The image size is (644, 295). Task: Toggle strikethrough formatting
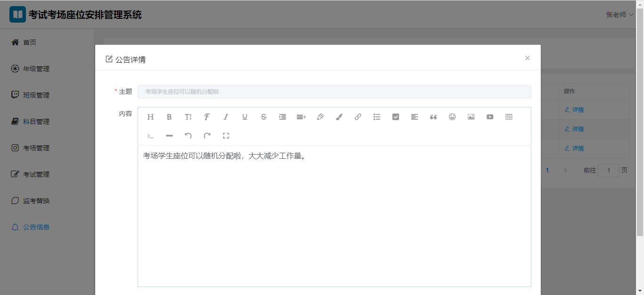coord(264,117)
